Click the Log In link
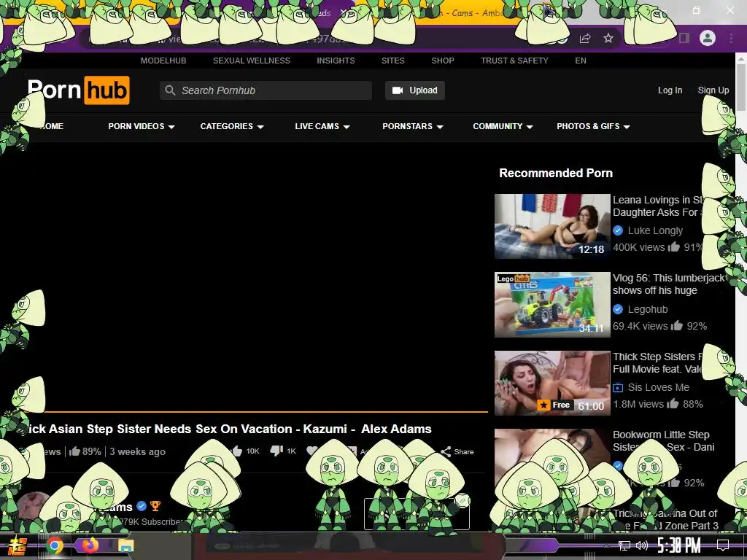This screenshot has width=747, height=560. pyautogui.click(x=670, y=90)
